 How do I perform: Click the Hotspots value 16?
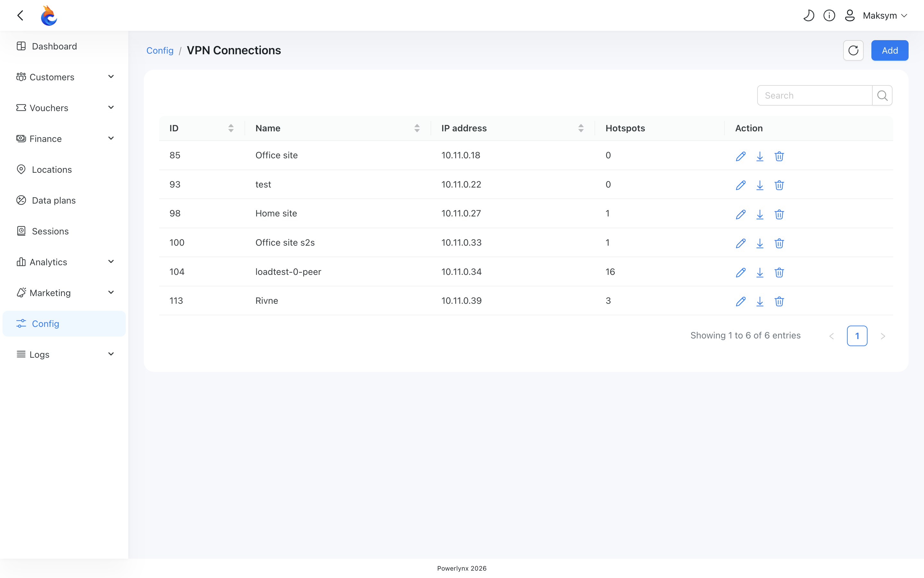[x=610, y=272]
